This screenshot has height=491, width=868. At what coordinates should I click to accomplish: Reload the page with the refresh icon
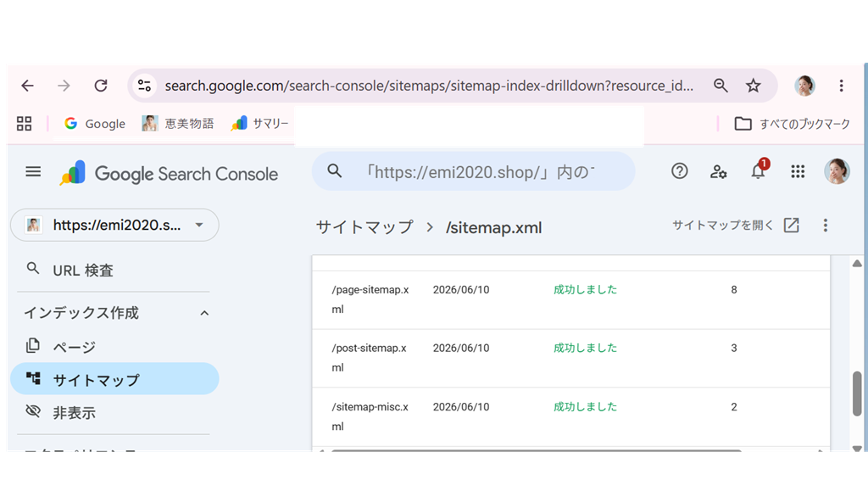pyautogui.click(x=101, y=86)
